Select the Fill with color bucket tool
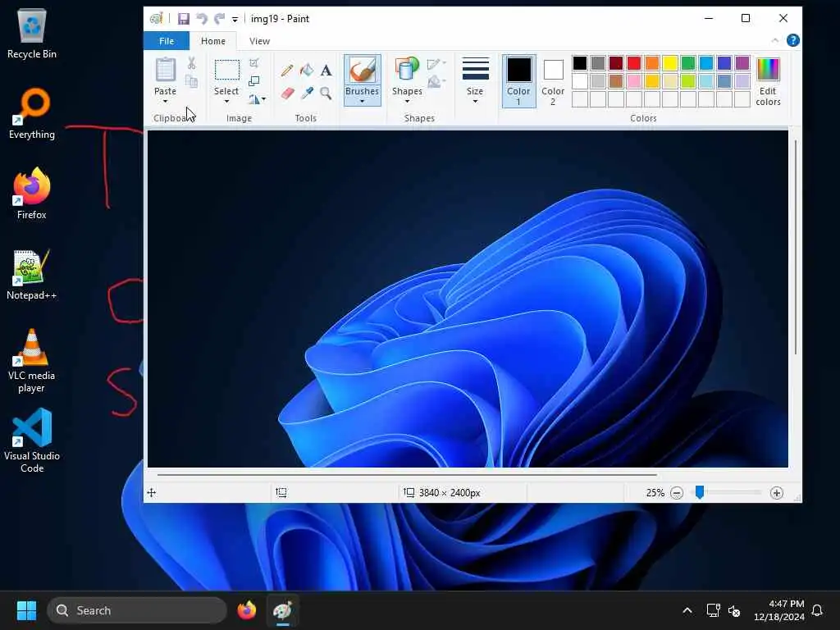Screen dimensions: 840x630 (307, 71)
